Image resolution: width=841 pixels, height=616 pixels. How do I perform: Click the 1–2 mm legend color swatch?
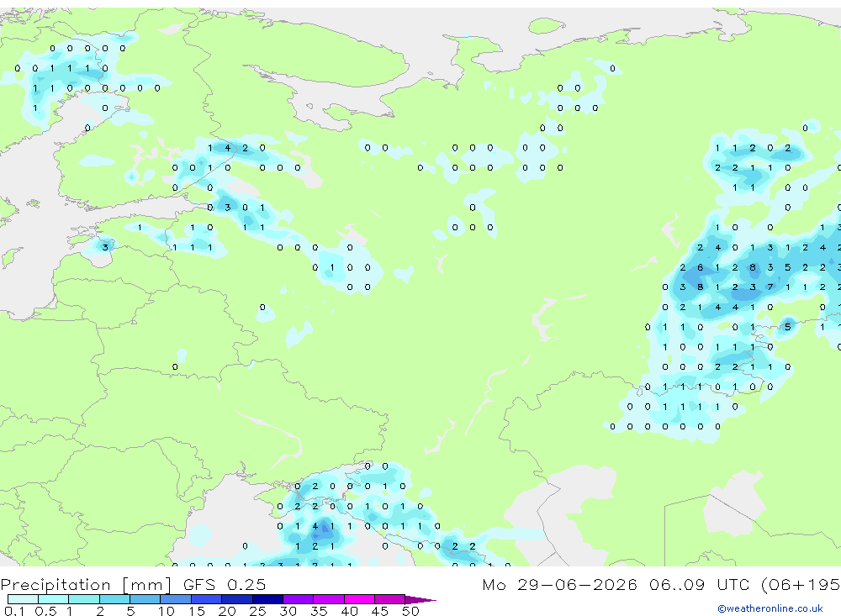tap(83, 599)
